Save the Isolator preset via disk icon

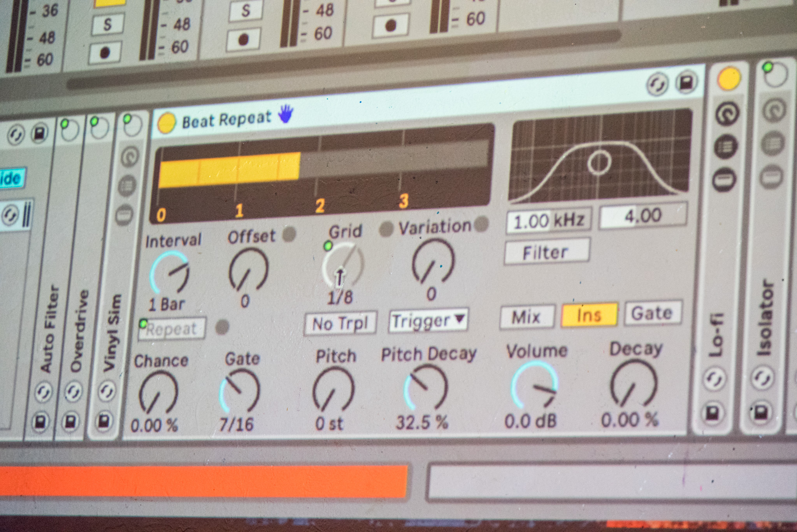pyautogui.click(x=761, y=412)
